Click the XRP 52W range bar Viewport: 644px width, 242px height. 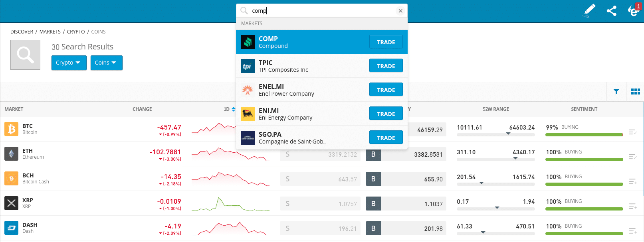(495, 209)
